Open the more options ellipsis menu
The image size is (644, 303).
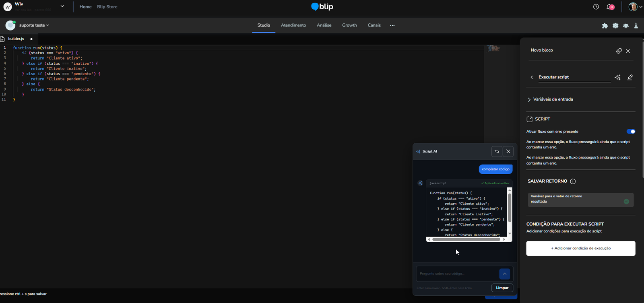coord(392,25)
